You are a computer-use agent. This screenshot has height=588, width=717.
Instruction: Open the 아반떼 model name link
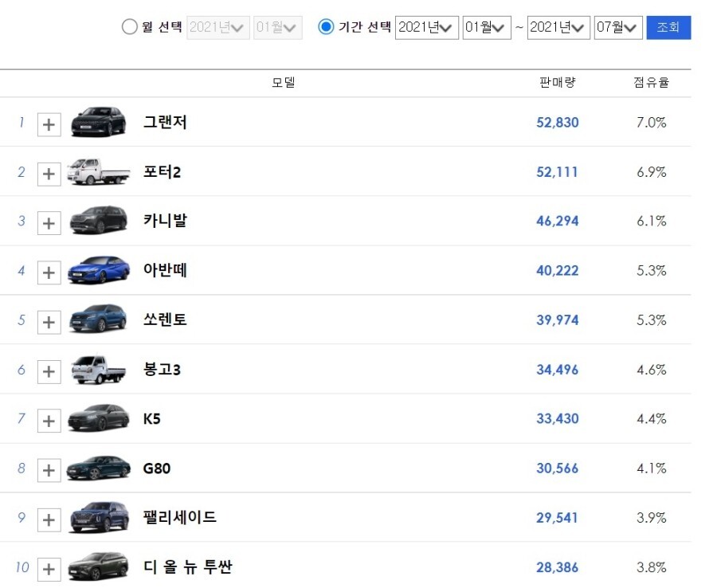point(165,270)
